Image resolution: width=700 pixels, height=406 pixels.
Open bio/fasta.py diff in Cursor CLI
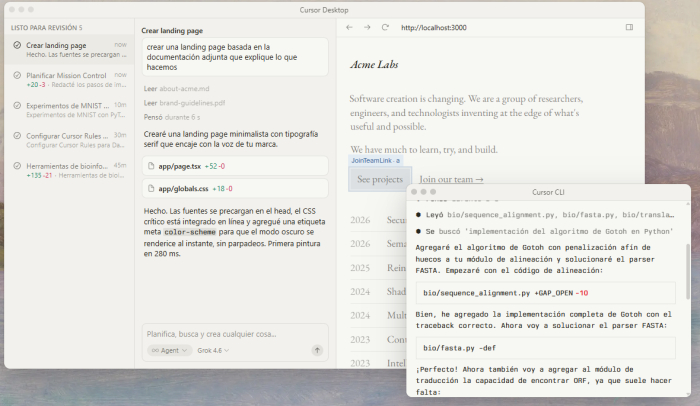546,348
